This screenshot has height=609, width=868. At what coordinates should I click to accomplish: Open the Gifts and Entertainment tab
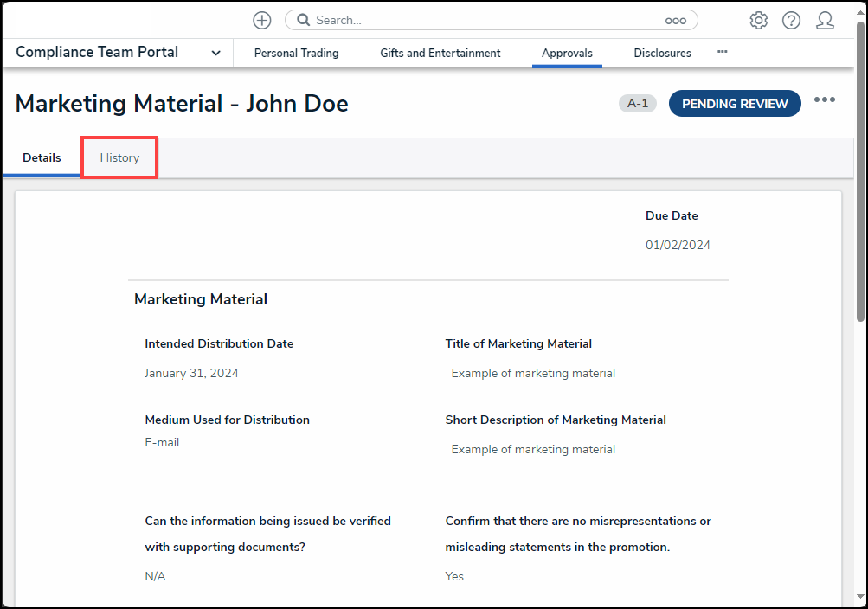(440, 53)
